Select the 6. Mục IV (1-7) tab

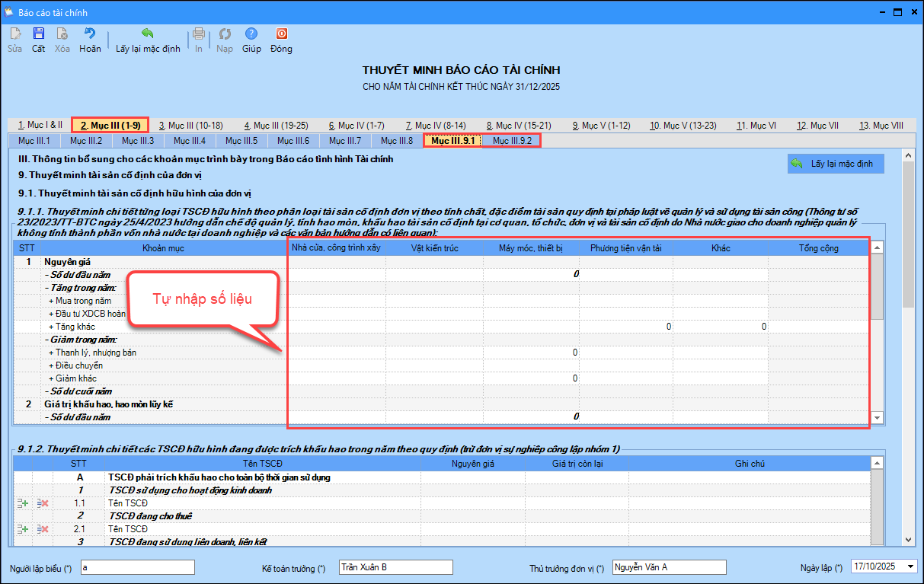356,126
